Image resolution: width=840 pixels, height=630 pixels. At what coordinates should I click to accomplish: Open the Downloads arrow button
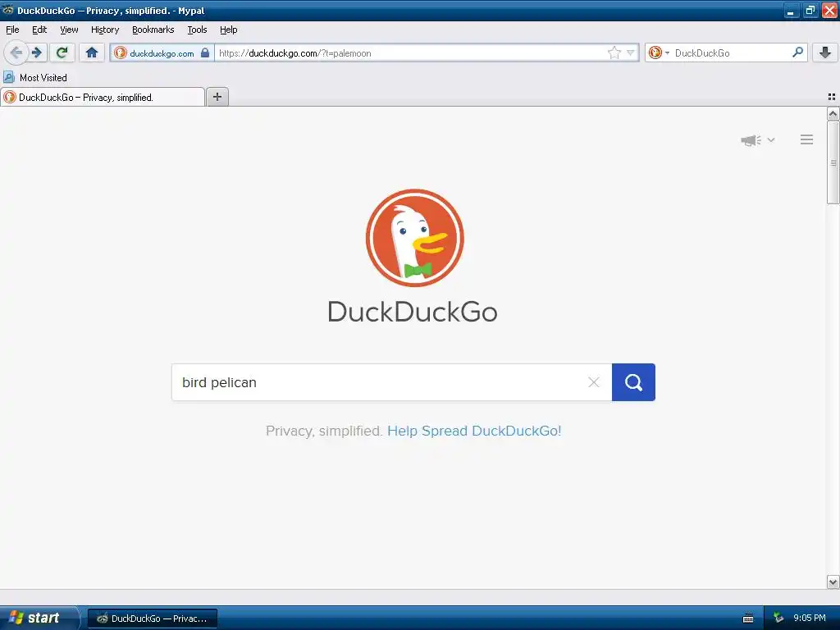point(825,52)
